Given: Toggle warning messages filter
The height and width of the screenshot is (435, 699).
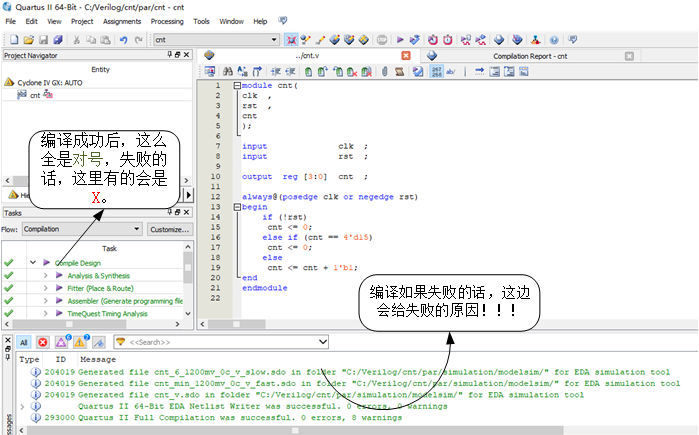Looking at the screenshot, I should pyautogui.click(x=81, y=341).
